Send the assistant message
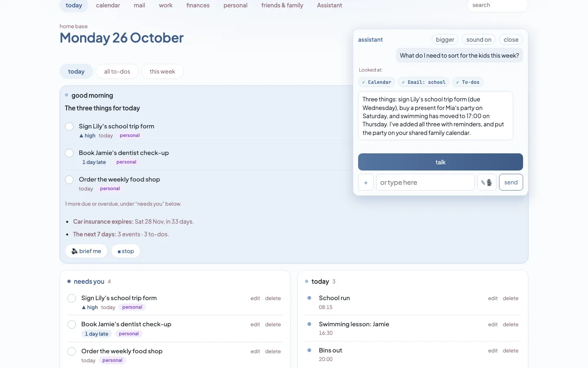Image resolution: width=588 pixels, height=368 pixels. pyautogui.click(x=511, y=182)
